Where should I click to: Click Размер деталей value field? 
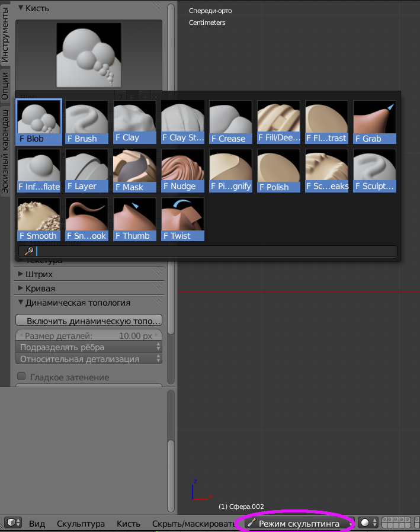click(x=89, y=335)
